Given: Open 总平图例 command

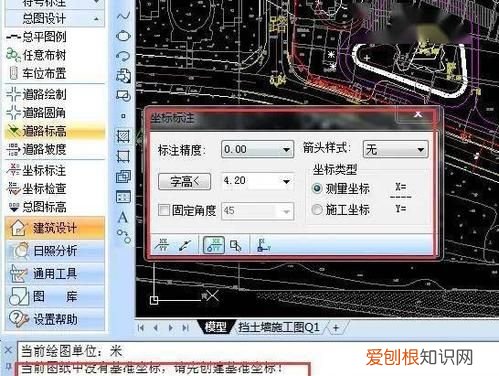Looking at the screenshot, I should 36,37.
